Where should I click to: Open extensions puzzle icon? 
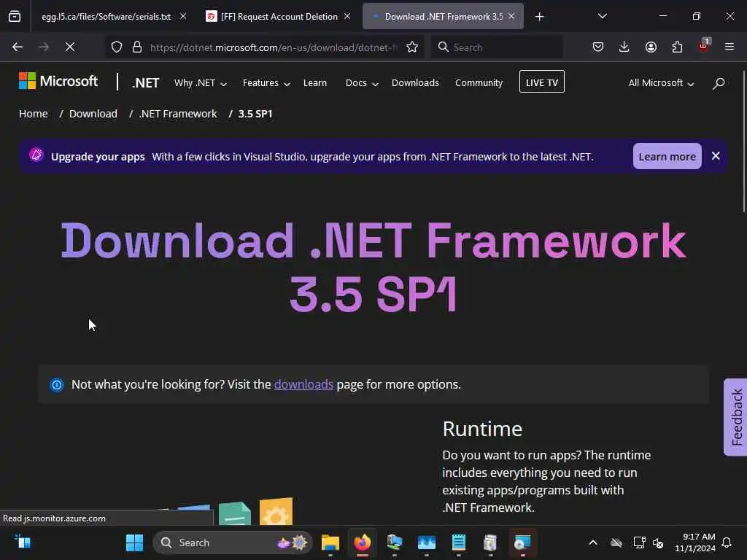coord(677,47)
